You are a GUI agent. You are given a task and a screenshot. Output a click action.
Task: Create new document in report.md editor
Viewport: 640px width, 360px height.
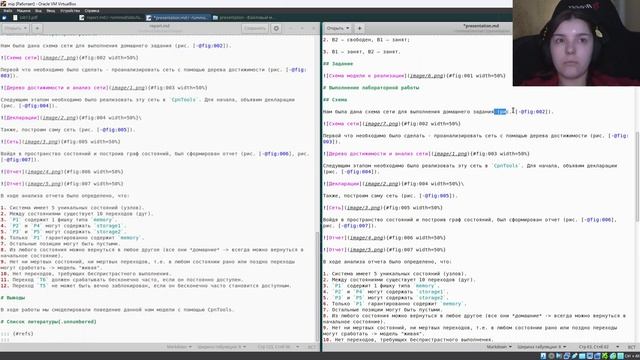coord(37,28)
